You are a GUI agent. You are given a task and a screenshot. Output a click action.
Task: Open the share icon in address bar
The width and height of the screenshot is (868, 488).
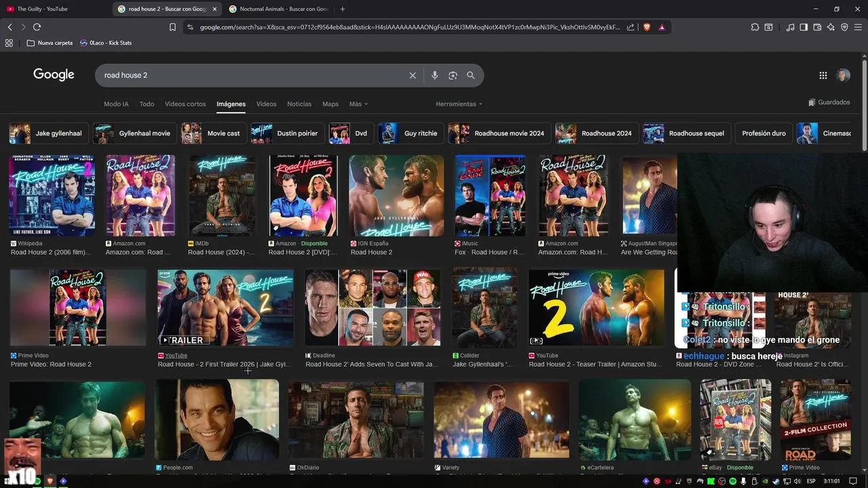click(x=631, y=27)
